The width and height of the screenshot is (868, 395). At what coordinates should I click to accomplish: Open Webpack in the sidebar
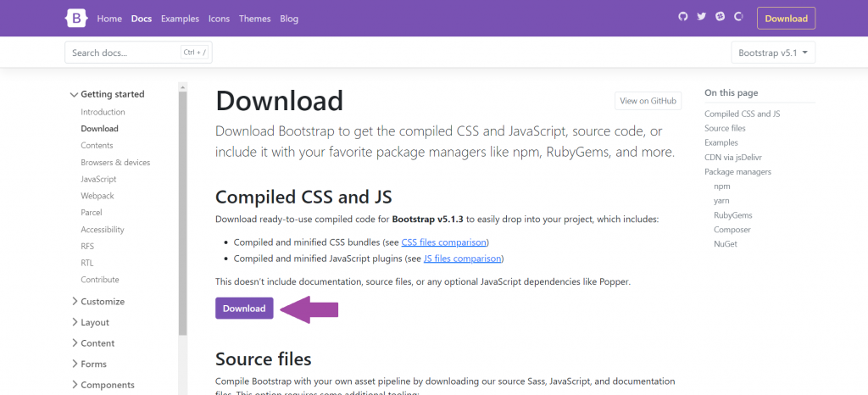tap(97, 196)
